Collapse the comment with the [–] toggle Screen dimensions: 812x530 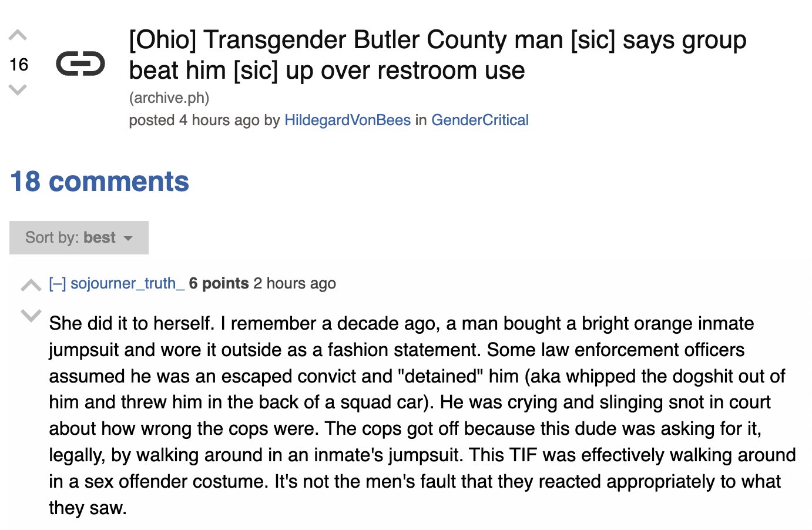(x=58, y=284)
